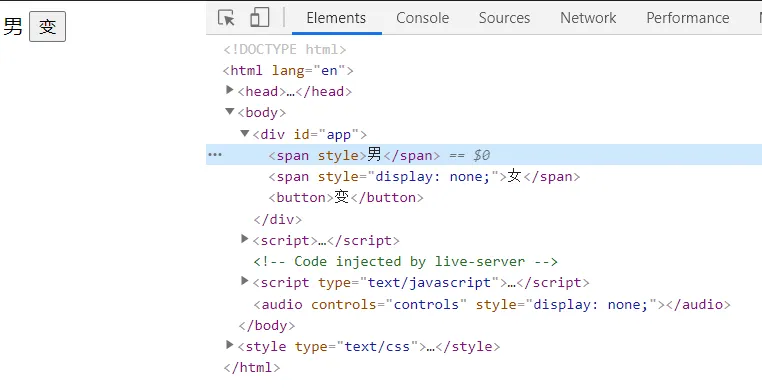
Task: Toggle the device toolbar icon
Action: pyautogui.click(x=260, y=18)
